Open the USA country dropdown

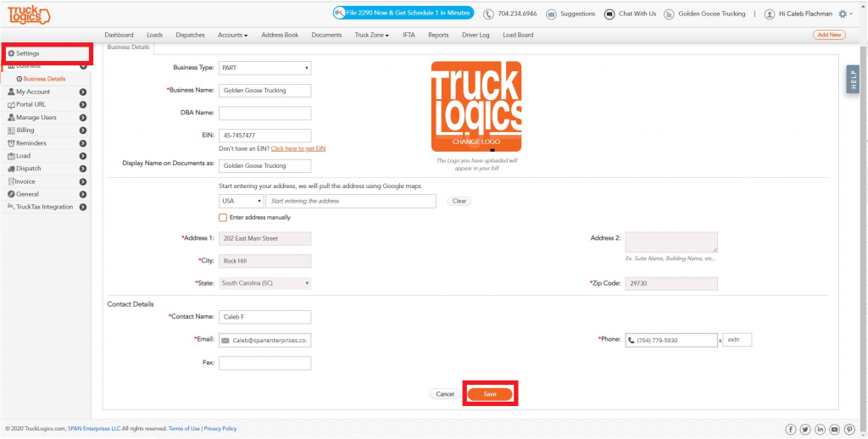242,202
